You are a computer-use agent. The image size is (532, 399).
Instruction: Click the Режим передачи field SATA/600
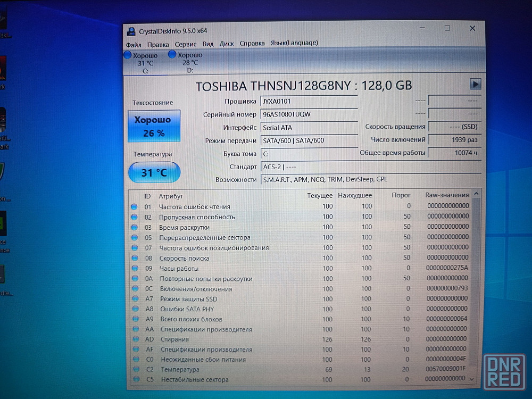[x=309, y=140]
